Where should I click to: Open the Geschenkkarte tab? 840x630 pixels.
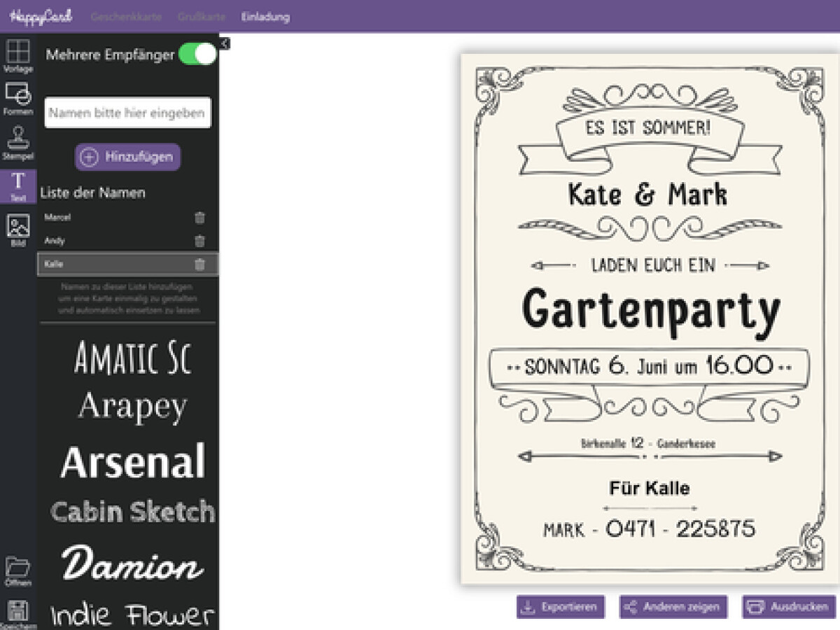pyautogui.click(x=126, y=16)
